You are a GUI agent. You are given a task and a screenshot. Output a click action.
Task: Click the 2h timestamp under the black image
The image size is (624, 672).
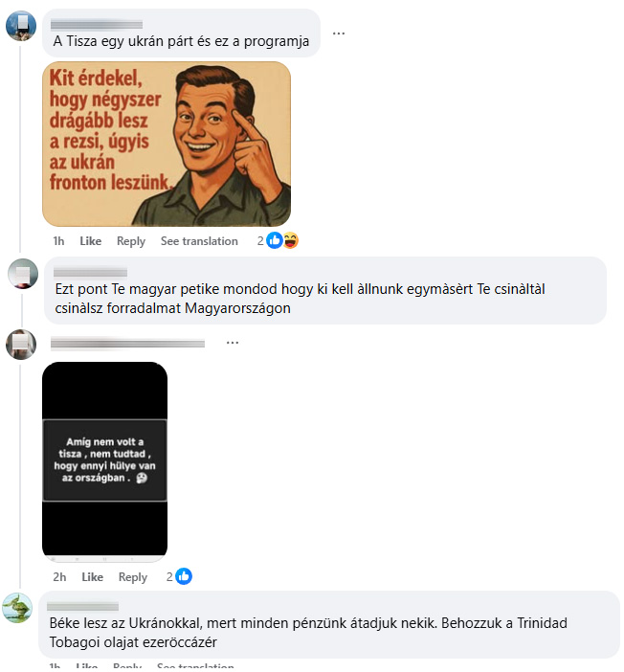pyautogui.click(x=59, y=577)
